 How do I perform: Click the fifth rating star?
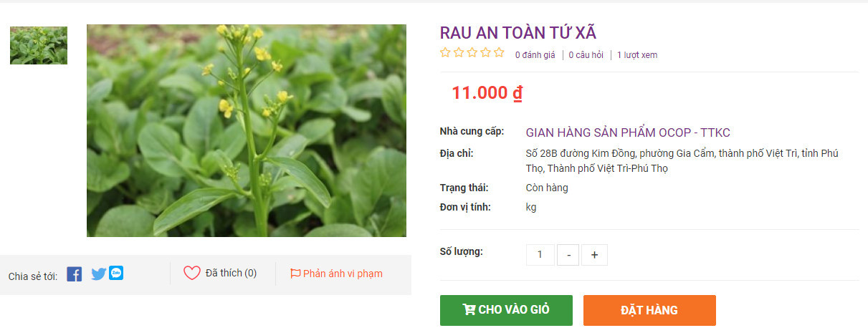[499, 52]
